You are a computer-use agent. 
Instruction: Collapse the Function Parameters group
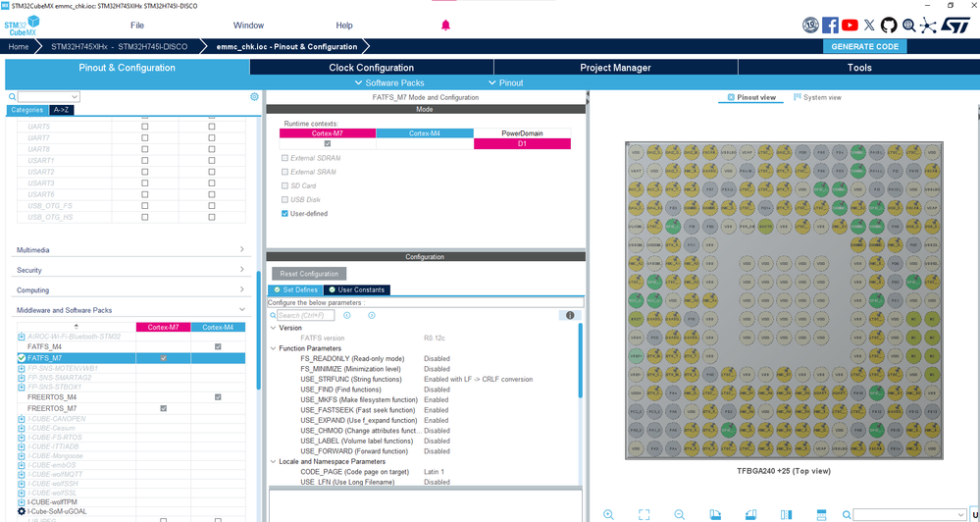pyautogui.click(x=273, y=348)
